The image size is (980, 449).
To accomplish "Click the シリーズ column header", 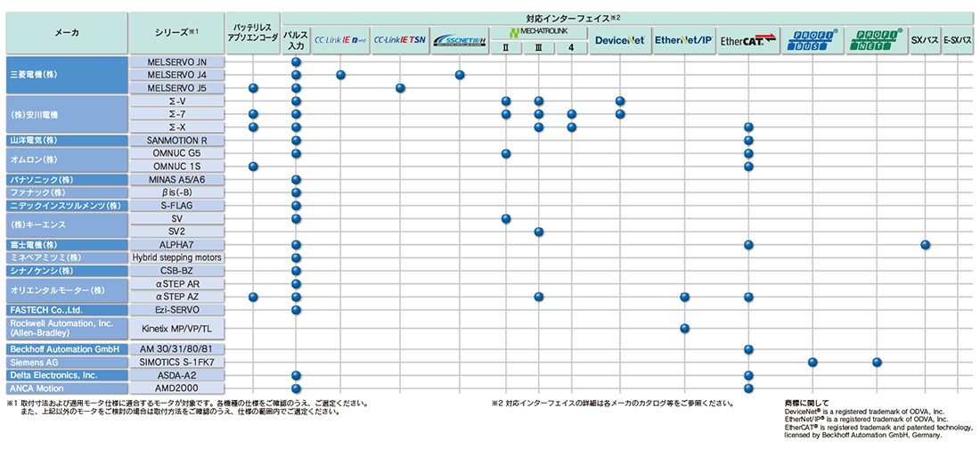I will coord(177,33).
